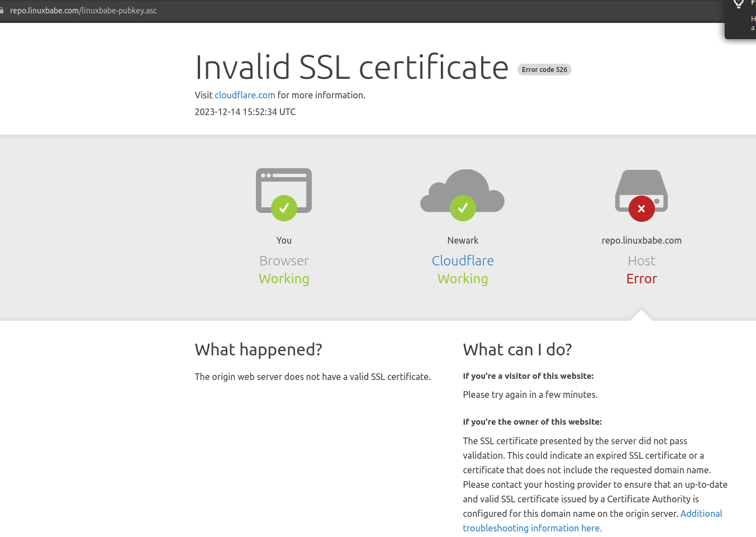The image size is (756, 537).
Task: Click the Error code 526 badge
Action: [544, 70]
